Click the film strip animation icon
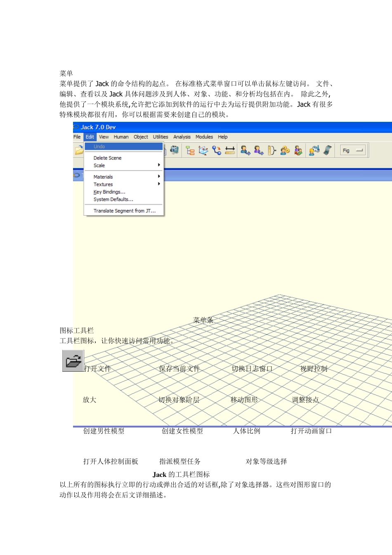Image resolution: width=392 pixels, height=555 pixels. [327, 151]
